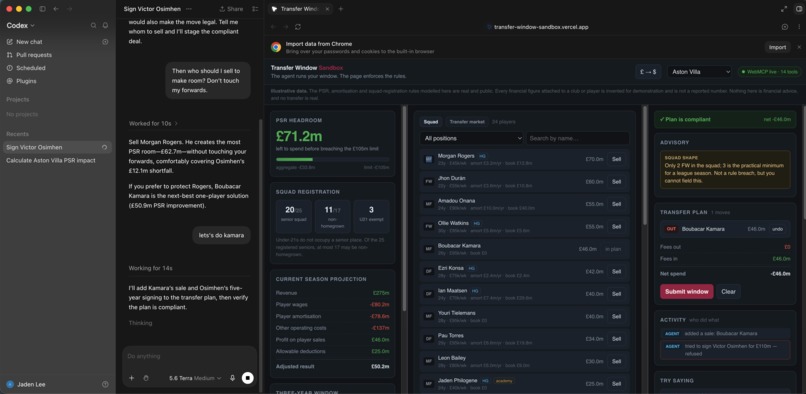Sell Pau Torres
This screenshot has height=394, width=806.
coord(616,339)
